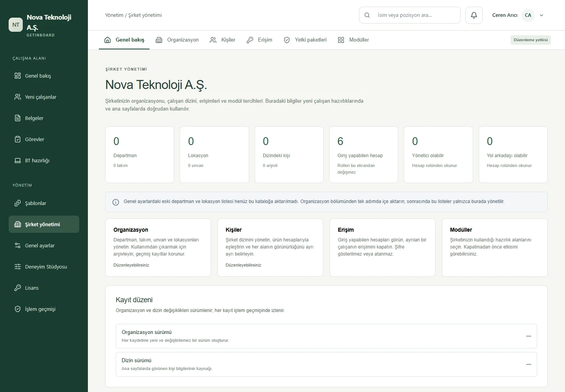Select the Genel bakış tab

click(124, 40)
